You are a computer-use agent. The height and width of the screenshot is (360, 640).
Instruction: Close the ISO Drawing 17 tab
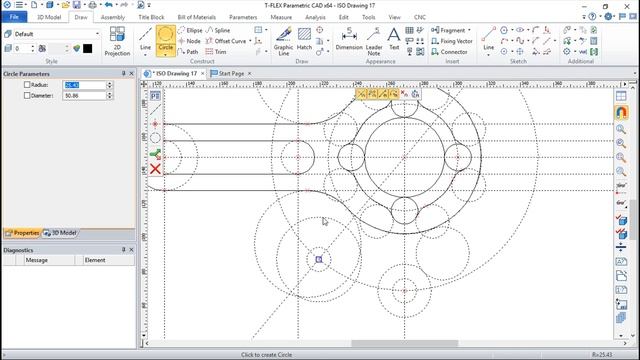tap(203, 73)
